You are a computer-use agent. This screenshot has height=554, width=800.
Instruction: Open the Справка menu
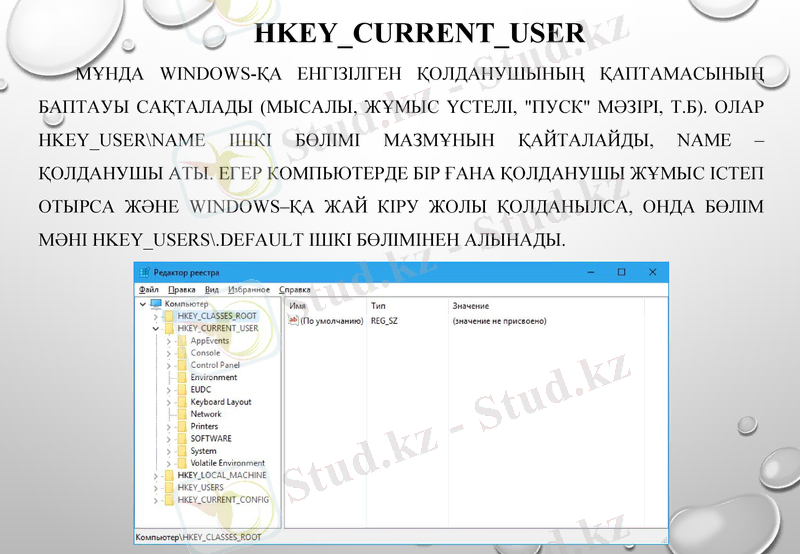click(294, 290)
